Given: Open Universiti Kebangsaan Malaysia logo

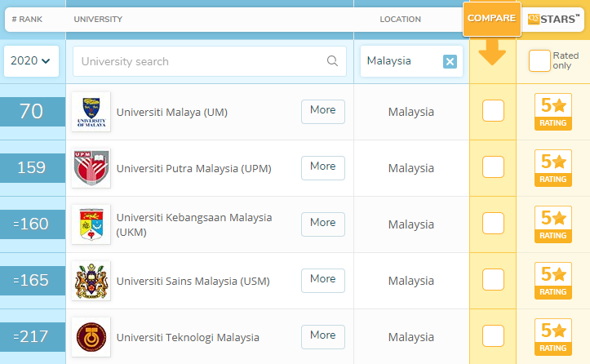Looking at the screenshot, I should coord(91,224).
